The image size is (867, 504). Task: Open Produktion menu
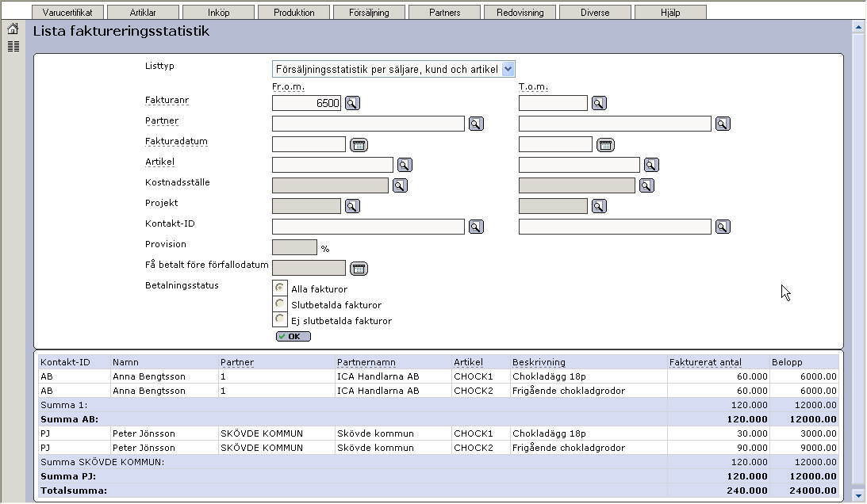(293, 12)
